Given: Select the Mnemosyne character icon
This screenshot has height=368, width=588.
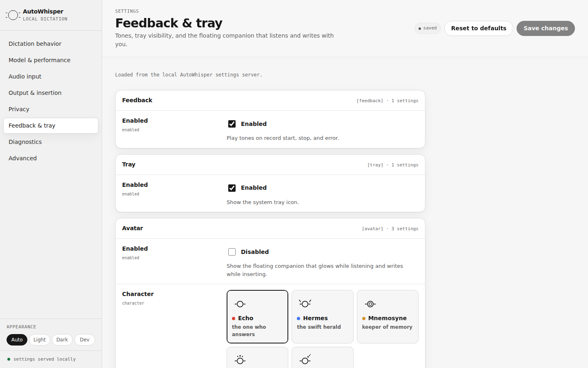Looking at the screenshot, I should pyautogui.click(x=370, y=304).
